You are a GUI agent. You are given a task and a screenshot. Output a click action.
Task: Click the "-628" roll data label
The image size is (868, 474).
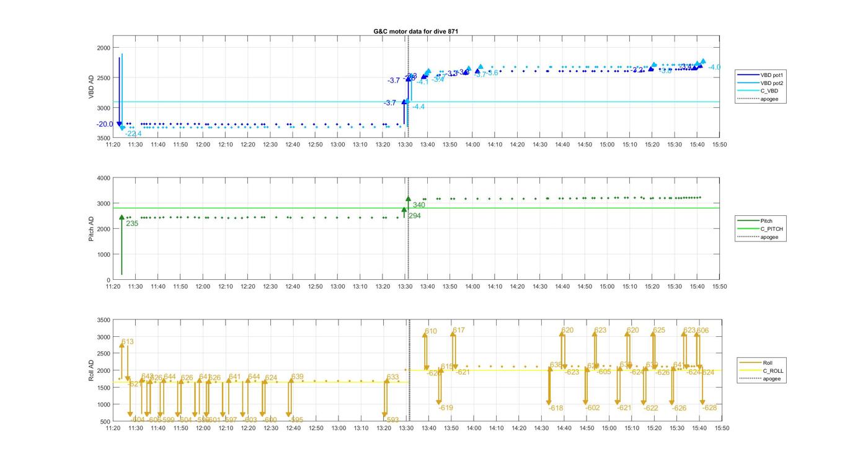point(709,408)
